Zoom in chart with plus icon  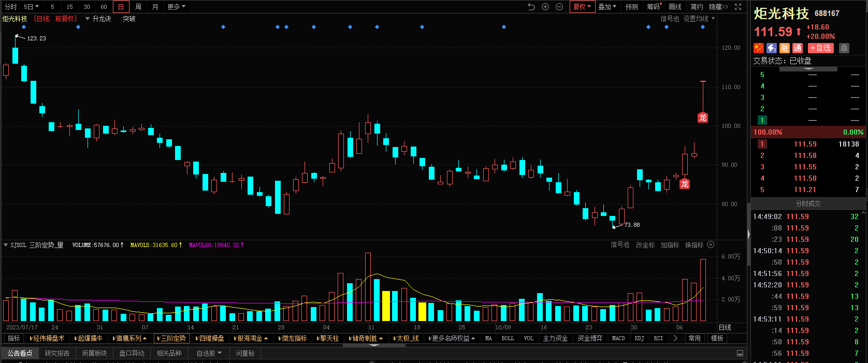coord(545,7)
